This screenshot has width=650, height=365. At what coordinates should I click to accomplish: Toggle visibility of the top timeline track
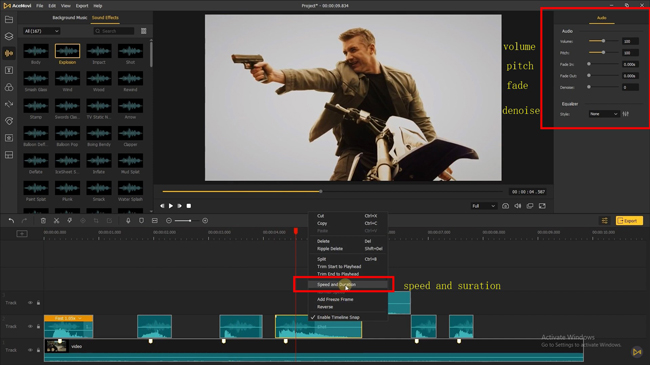tap(30, 303)
